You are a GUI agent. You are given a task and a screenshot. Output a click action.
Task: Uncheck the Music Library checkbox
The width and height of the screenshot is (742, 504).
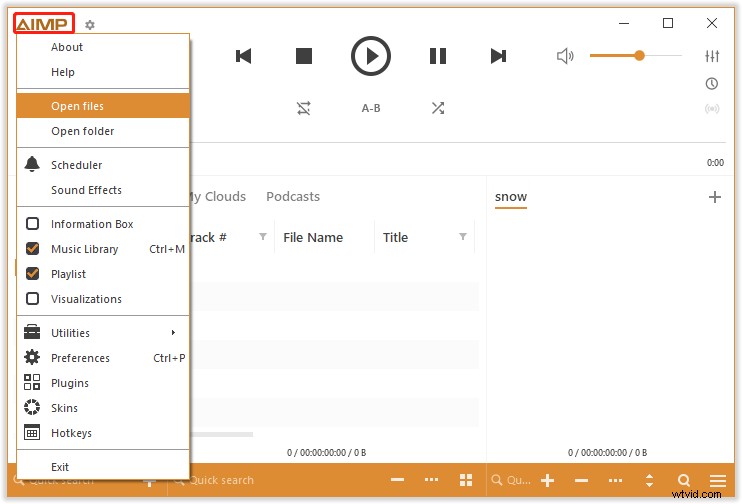coord(33,248)
